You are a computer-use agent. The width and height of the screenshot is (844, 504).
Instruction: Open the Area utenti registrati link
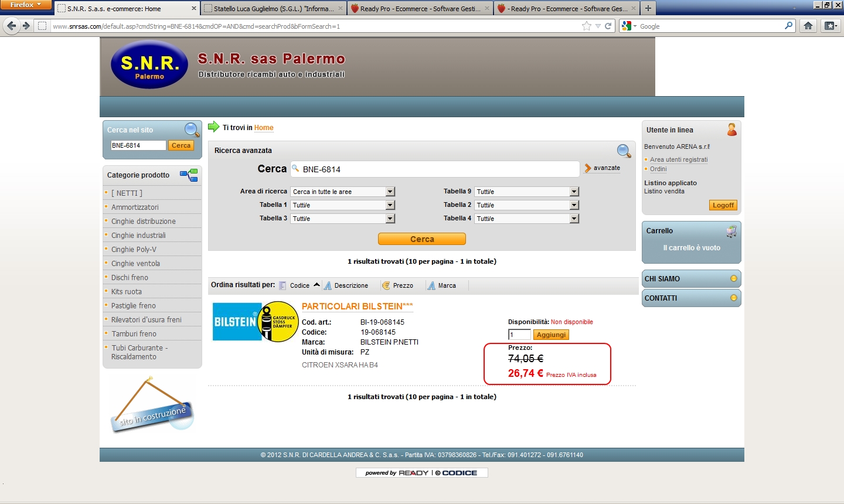point(679,159)
